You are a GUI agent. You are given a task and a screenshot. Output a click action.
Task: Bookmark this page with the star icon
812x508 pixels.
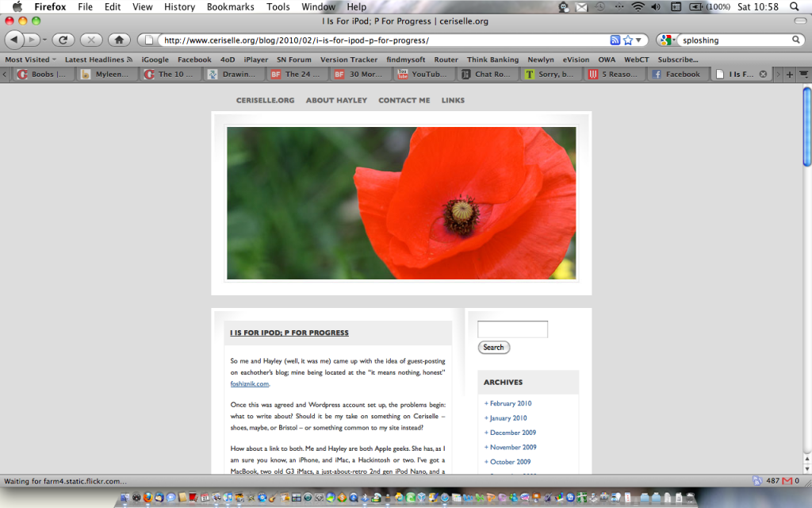coord(628,40)
